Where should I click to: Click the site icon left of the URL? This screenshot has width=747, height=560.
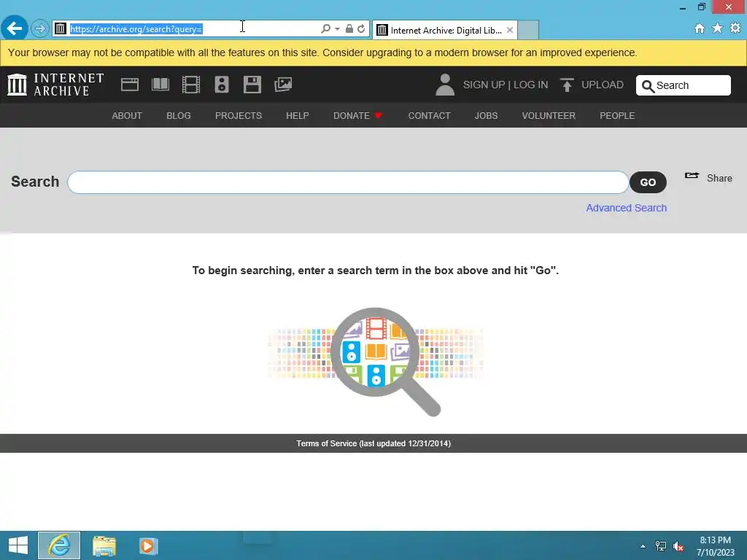coord(60,28)
